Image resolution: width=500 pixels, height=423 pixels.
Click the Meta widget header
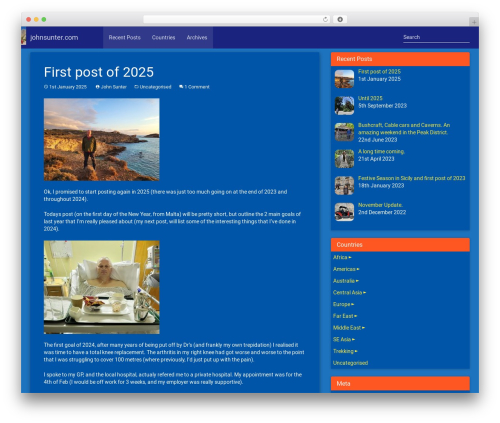click(x=400, y=383)
